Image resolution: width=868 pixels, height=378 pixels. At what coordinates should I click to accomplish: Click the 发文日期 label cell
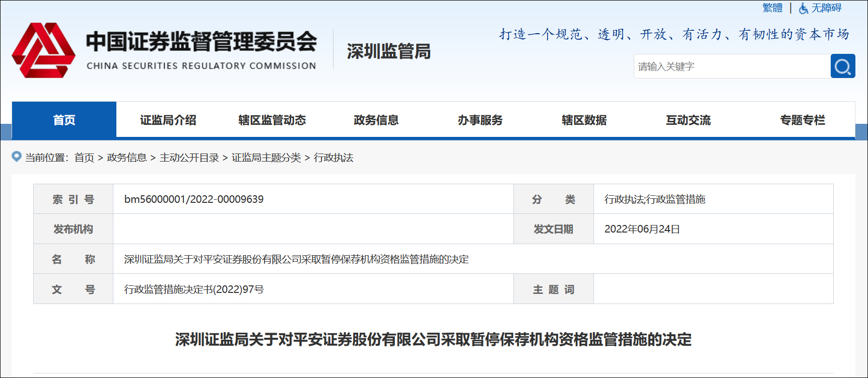pyautogui.click(x=554, y=229)
